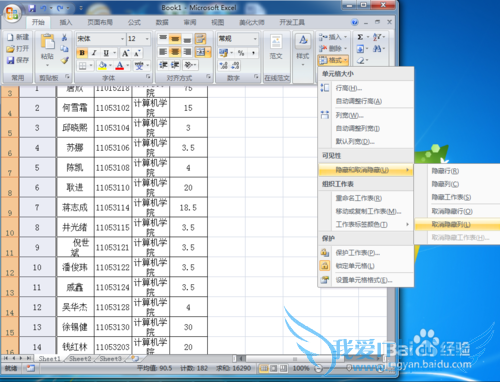Increase decimal places

click(x=223, y=65)
